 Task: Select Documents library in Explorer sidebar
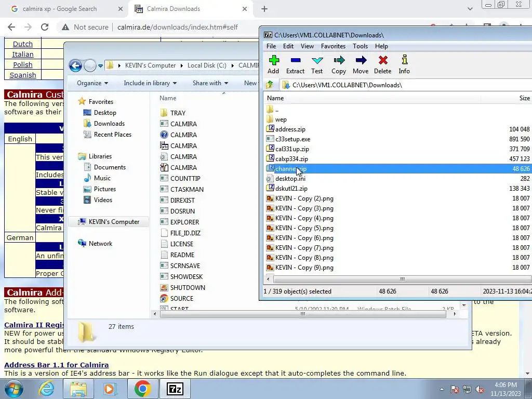pos(110,167)
